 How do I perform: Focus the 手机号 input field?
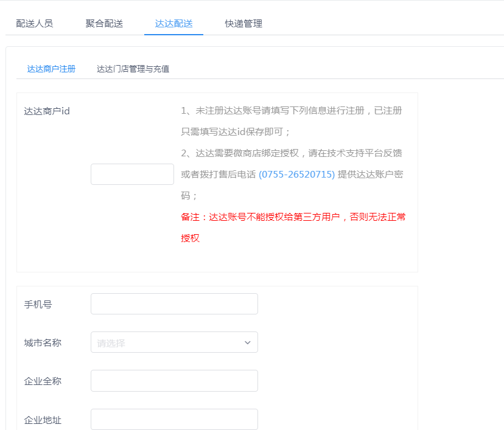pyautogui.click(x=174, y=303)
